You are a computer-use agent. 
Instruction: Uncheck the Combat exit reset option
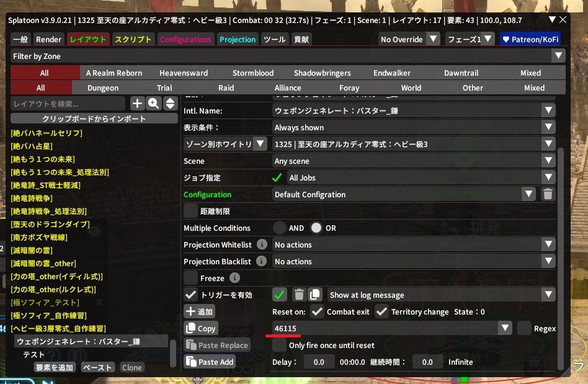[x=317, y=311]
